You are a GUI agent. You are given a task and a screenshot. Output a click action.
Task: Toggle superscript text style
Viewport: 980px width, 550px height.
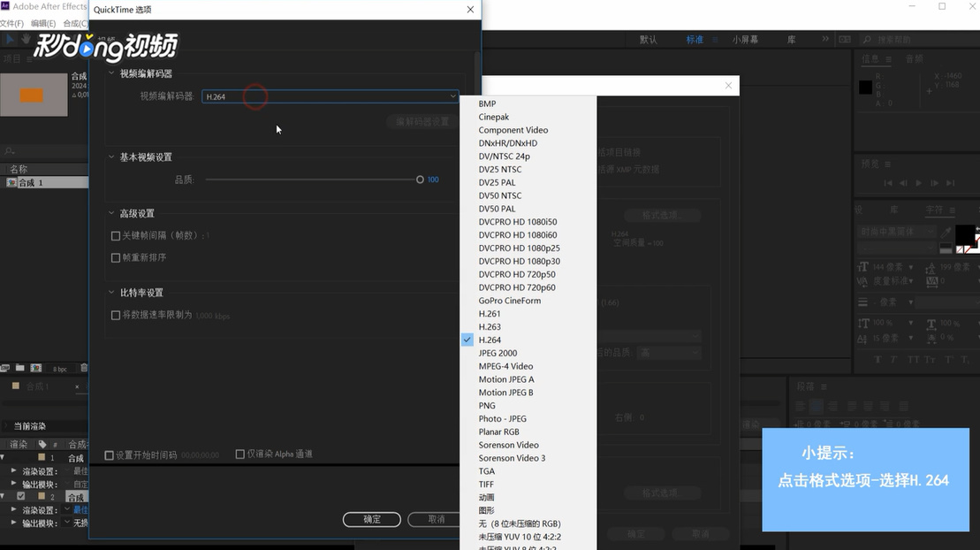(x=948, y=360)
